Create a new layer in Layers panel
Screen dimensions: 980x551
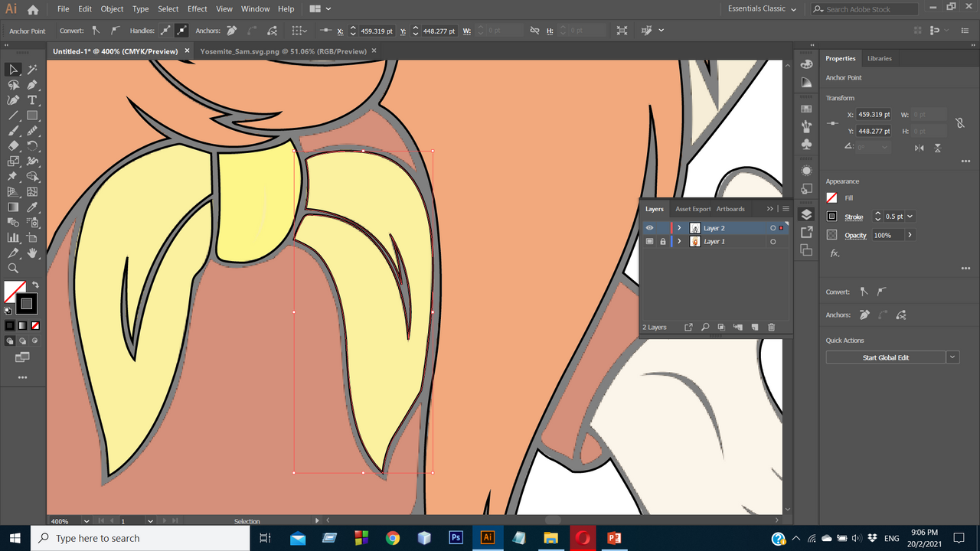pos(754,328)
